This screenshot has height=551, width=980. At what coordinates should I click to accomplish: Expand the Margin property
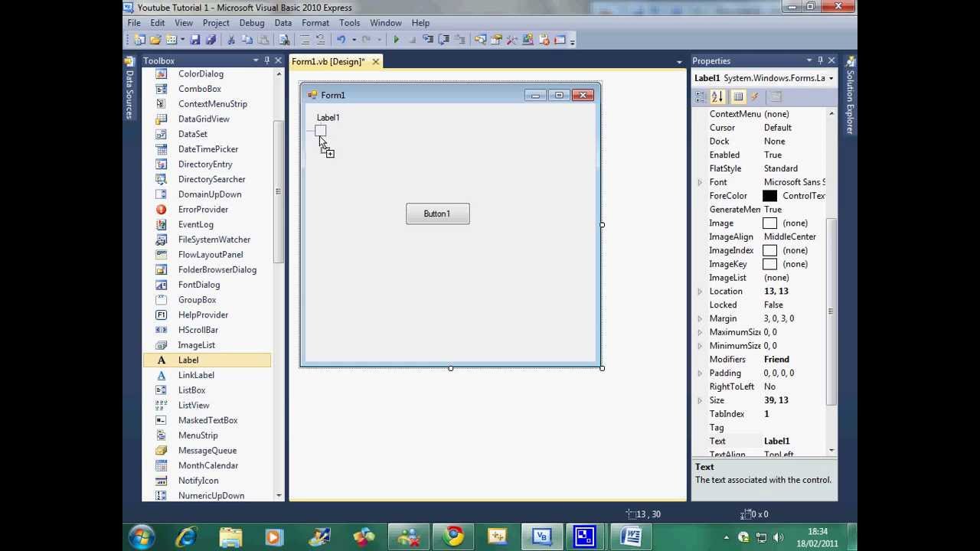click(x=700, y=318)
